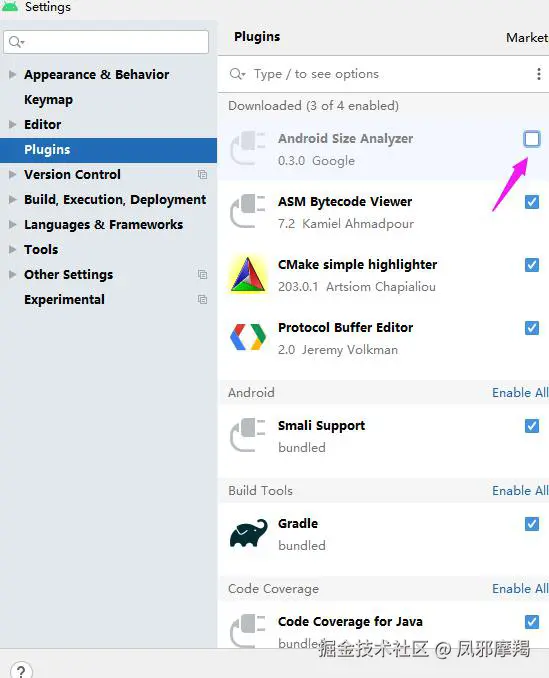Expand the Build, Execution, Deployment node
Screen dimensions: 549x678
(13, 199)
